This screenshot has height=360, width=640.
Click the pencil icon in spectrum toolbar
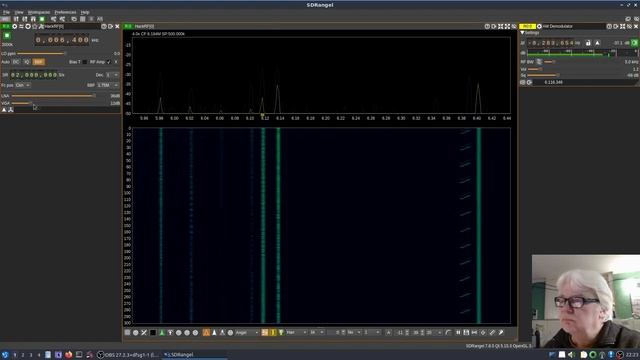pyautogui.click(x=492, y=333)
